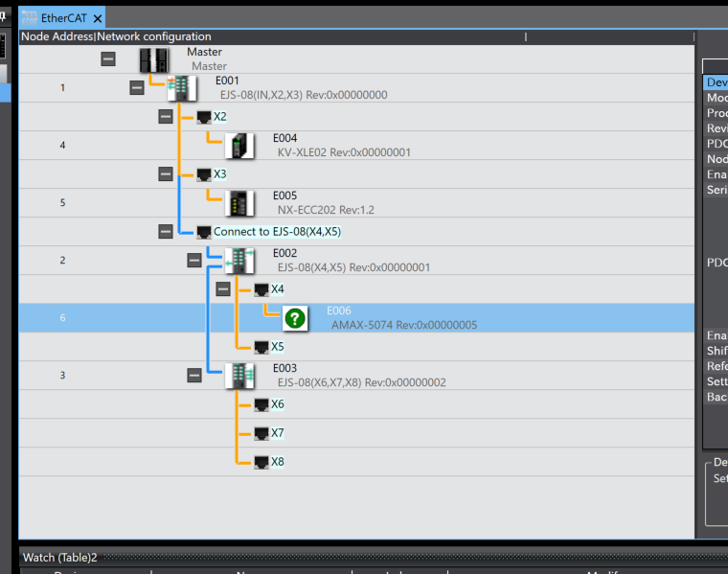This screenshot has height=574, width=728.
Task: Collapse the Master node tree
Action: tap(108, 59)
